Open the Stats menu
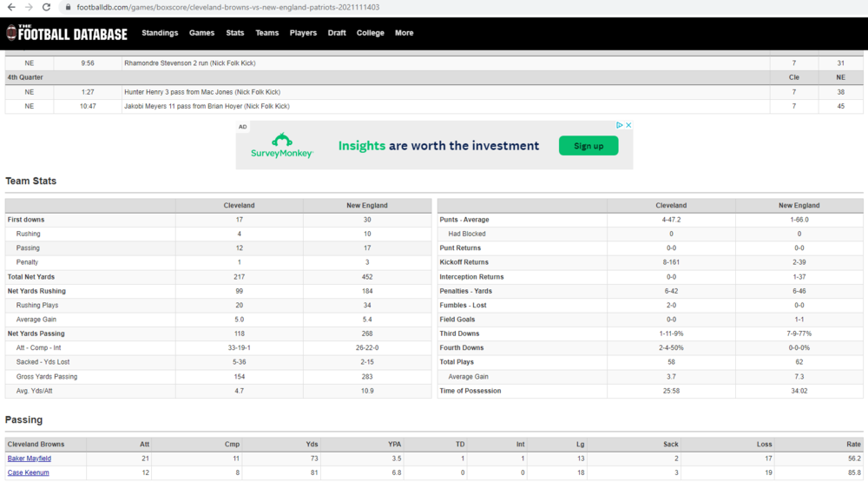868x482 pixels. pos(234,33)
